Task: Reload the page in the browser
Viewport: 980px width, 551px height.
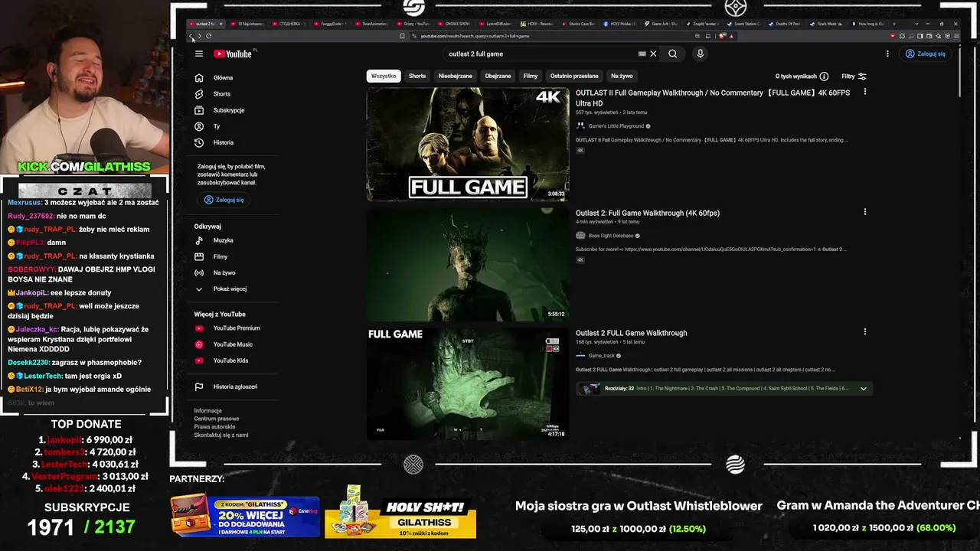Action: coord(209,36)
